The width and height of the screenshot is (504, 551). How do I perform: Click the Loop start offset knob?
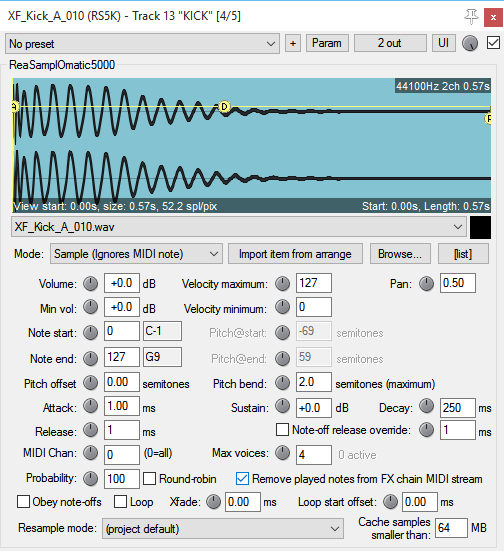pos(390,502)
